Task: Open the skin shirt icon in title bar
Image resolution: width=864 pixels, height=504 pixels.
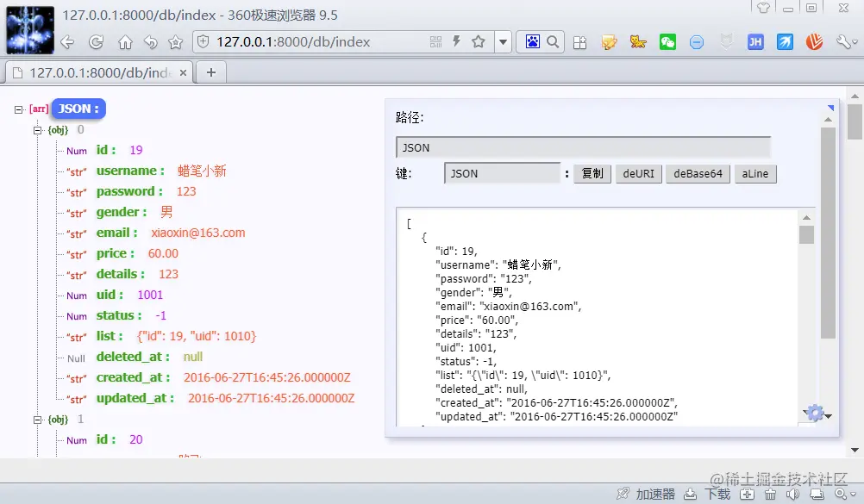Action: pos(763,8)
